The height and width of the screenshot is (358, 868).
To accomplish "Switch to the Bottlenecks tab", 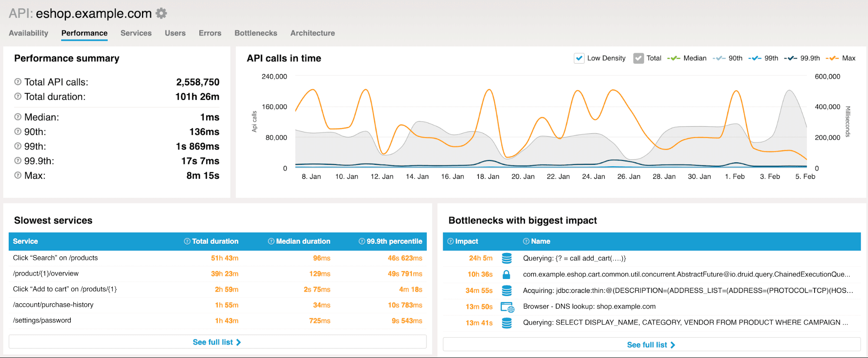I will pyautogui.click(x=256, y=33).
